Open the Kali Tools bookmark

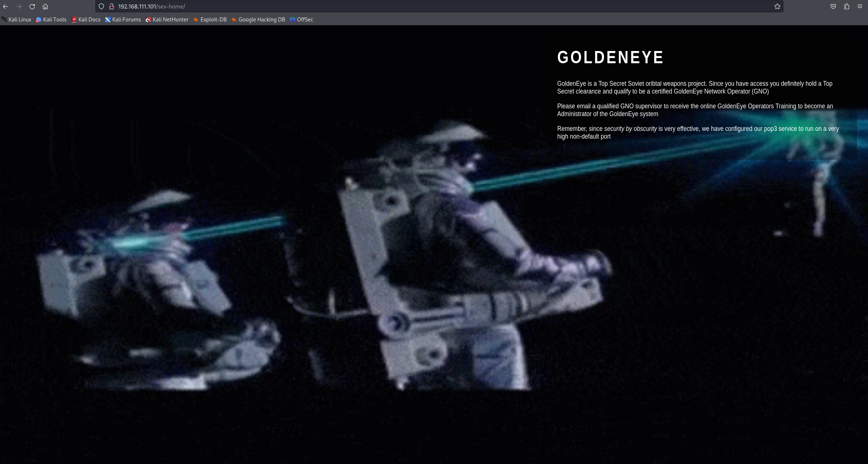coord(51,20)
